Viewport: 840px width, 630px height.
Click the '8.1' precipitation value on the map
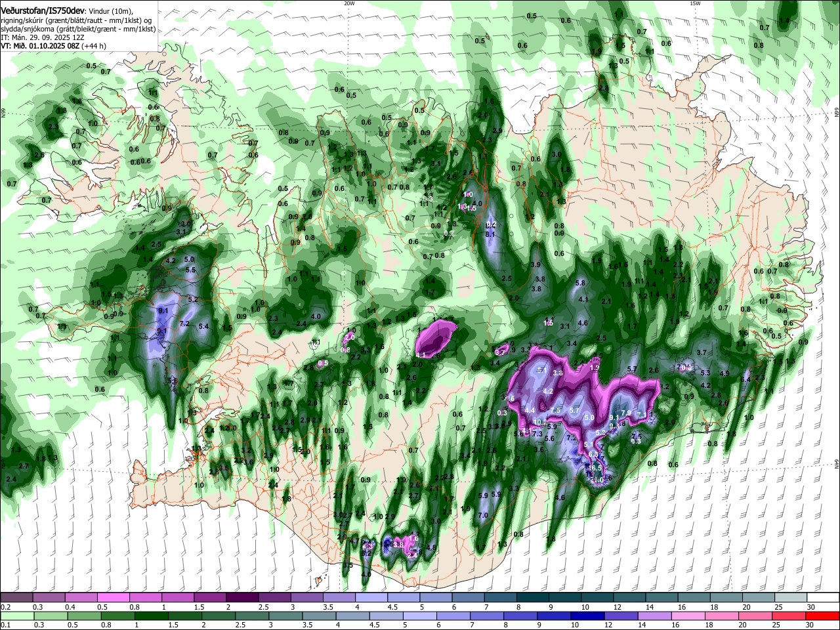[490, 234]
